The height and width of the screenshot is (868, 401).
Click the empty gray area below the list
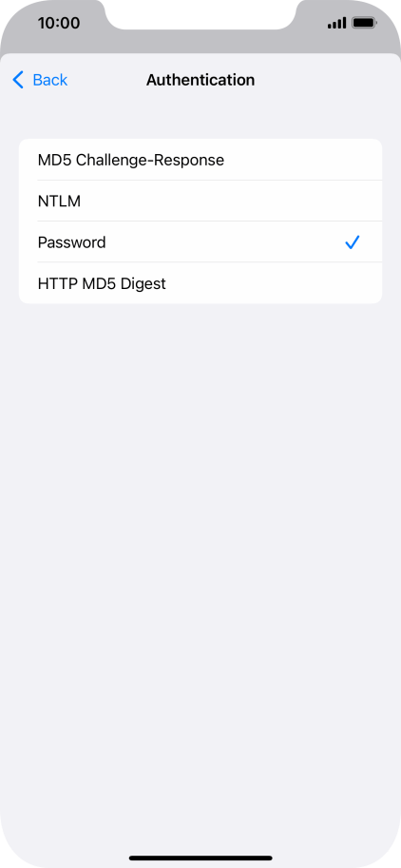[x=200, y=553]
